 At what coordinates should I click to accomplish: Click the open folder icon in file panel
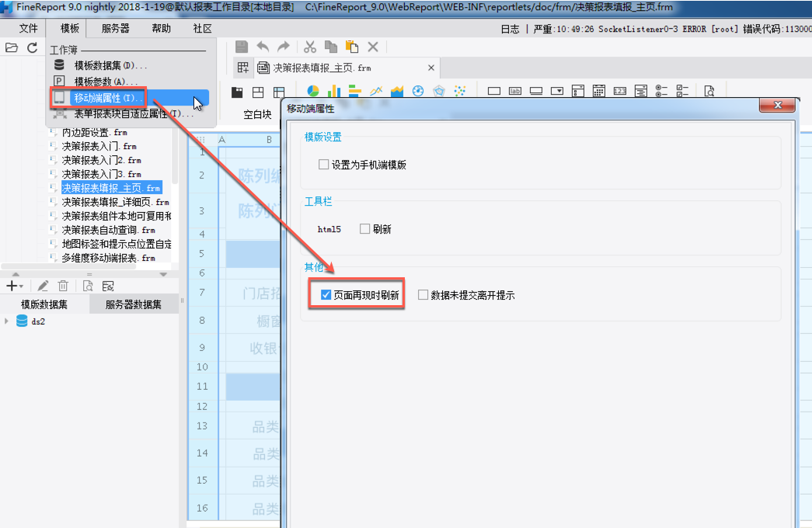coord(12,47)
